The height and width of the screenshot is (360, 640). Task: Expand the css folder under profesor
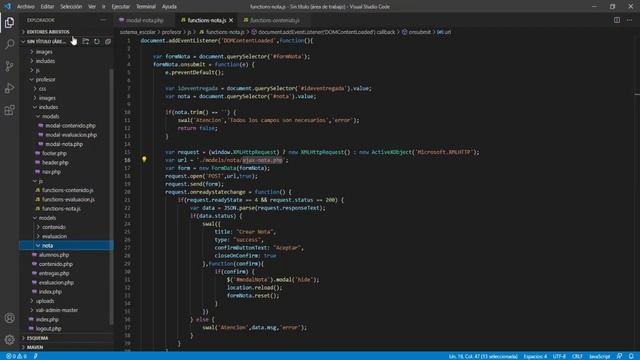pos(42,89)
